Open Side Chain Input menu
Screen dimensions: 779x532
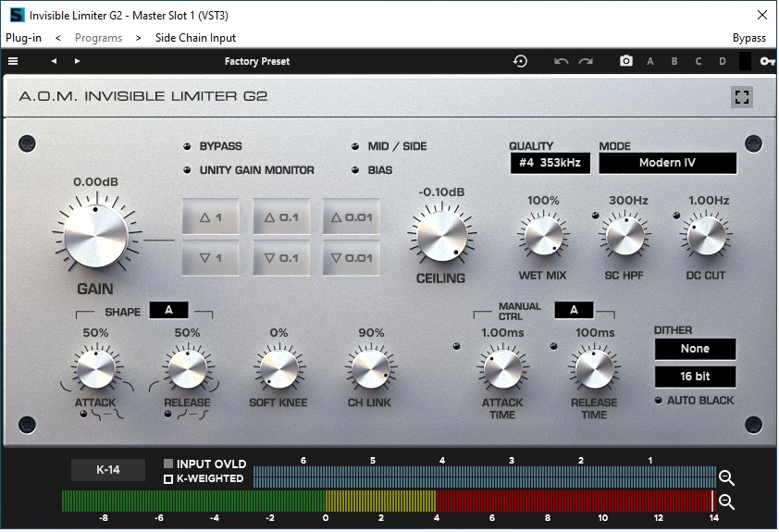pos(195,38)
